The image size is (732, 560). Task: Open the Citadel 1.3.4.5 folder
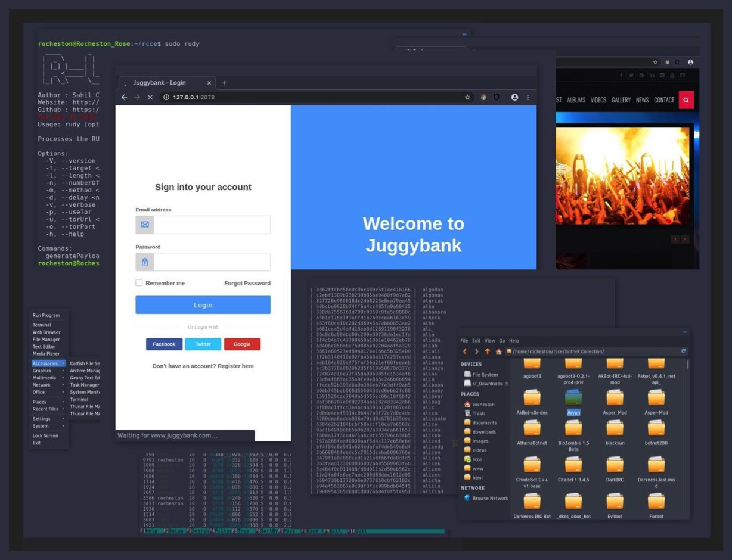(573, 469)
